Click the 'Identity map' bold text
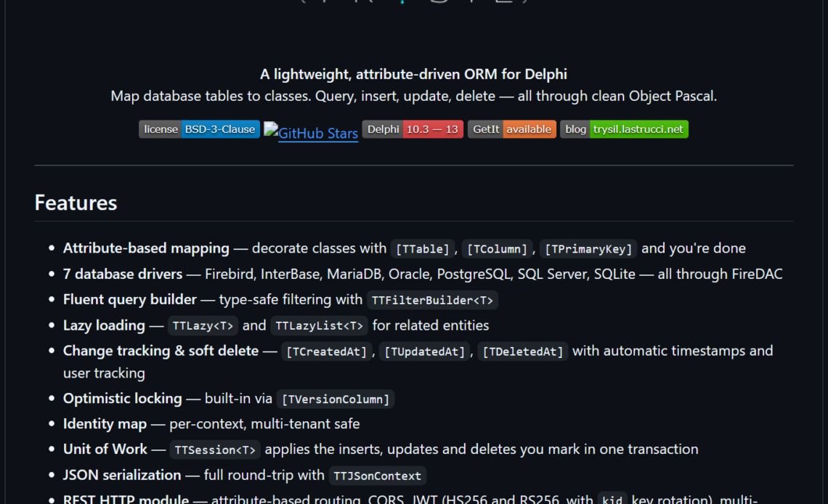 [x=105, y=424]
